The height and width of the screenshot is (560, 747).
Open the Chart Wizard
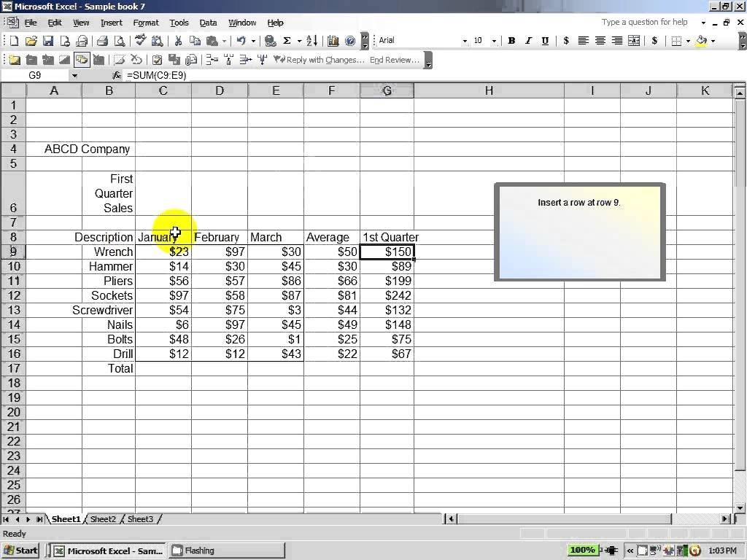tap(333, 40)
